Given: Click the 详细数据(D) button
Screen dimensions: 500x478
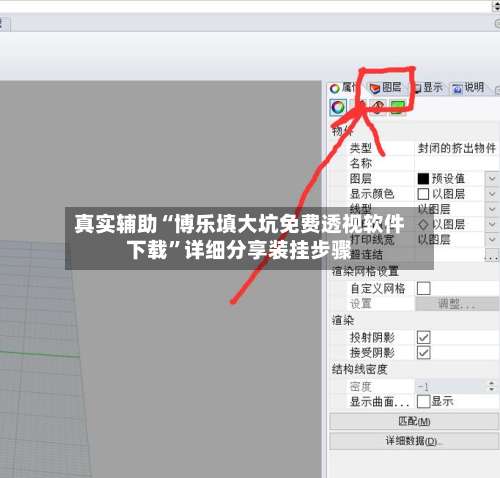Looking at the screenshot, I should (x=414, y=441).
